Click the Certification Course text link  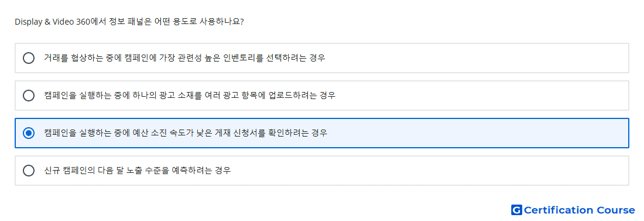pos(579,210)
